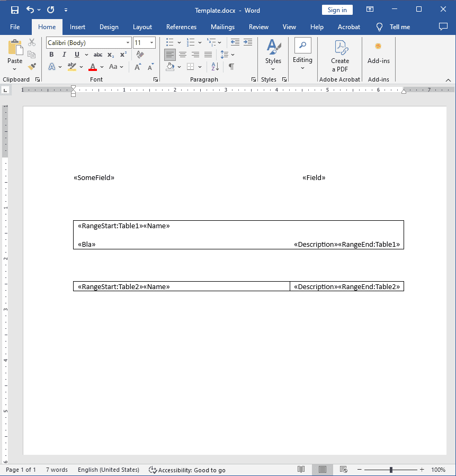The width and height of the screenshot is (456, 476).
Task: Switch to the Mailings ribbon tab
Action: click(x=222, y=27)
